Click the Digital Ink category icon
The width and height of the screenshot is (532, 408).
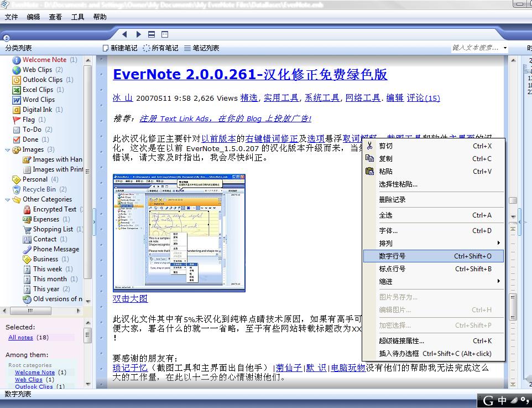click(x=17, y=110)
